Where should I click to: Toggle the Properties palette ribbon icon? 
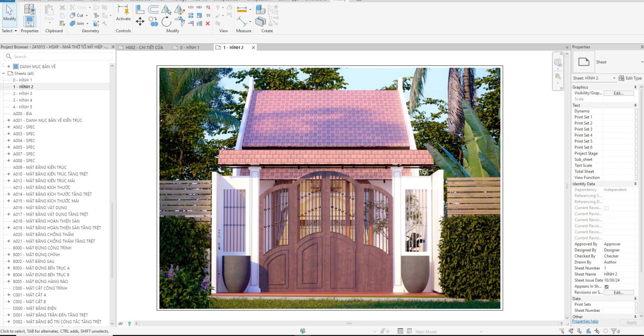tap(30, 21)
